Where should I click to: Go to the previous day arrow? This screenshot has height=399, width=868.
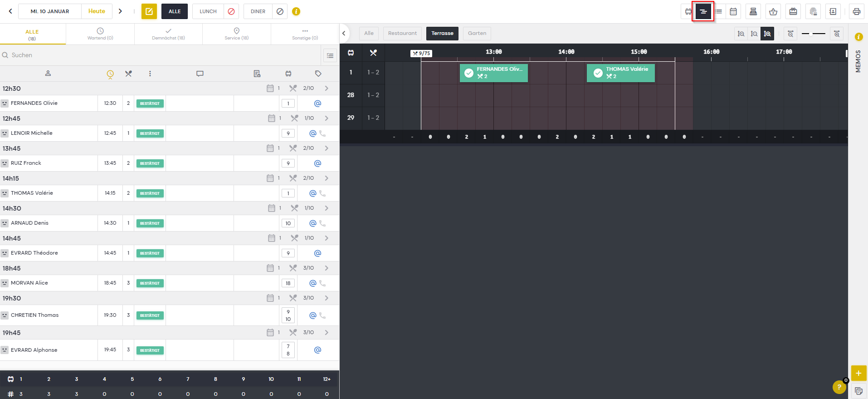click(10, 11)
